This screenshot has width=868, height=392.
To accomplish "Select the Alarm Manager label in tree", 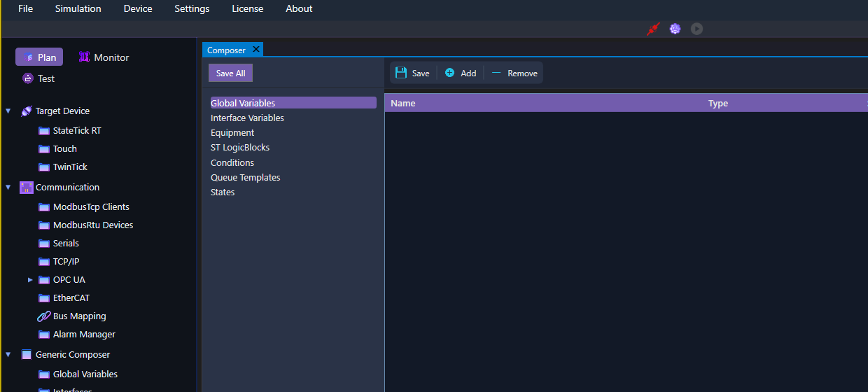I will pyautogui.click(x=84, y=334).
